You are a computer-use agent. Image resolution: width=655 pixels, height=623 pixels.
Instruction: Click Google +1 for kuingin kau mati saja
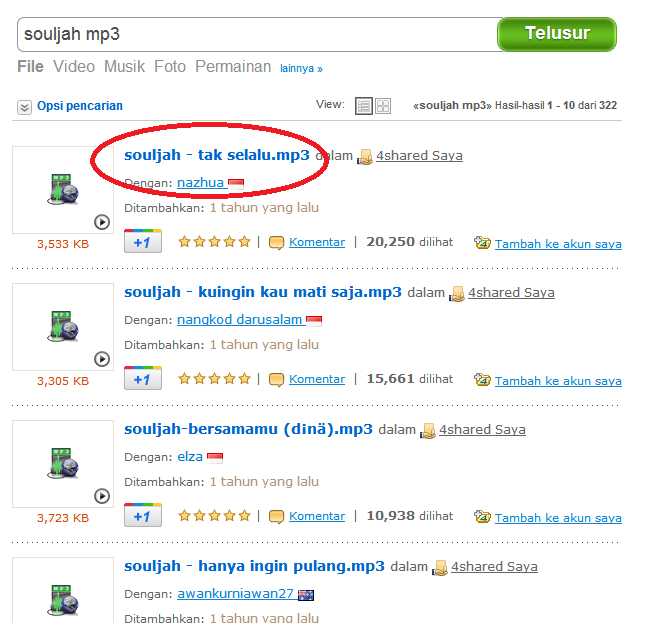pyautogui.click(x=143, y=378)
